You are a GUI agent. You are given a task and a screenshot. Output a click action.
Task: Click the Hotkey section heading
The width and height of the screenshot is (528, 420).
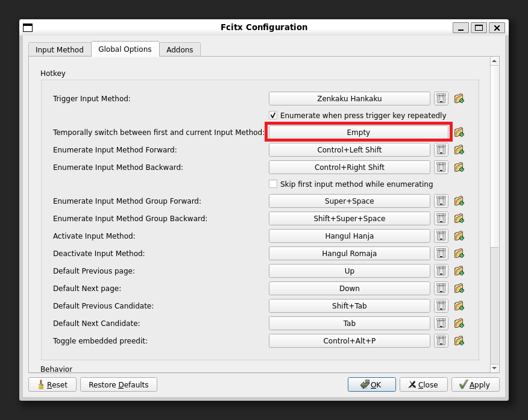[53, 74]
